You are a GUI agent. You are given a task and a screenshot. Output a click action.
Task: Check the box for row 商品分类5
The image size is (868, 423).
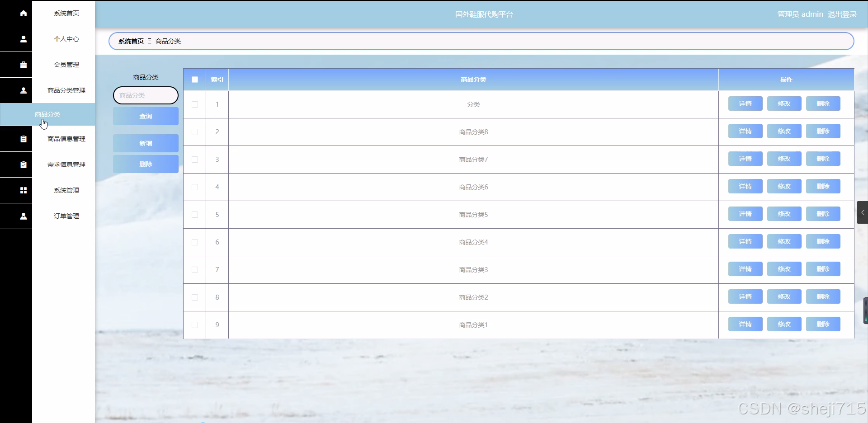click(x=195, y=215)
